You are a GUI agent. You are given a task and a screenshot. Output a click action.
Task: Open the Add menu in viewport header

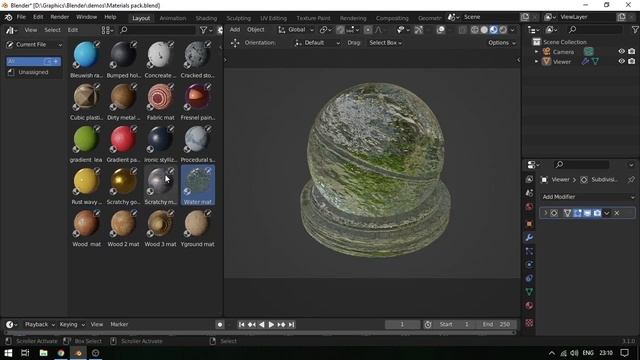(x=235, y=30)
